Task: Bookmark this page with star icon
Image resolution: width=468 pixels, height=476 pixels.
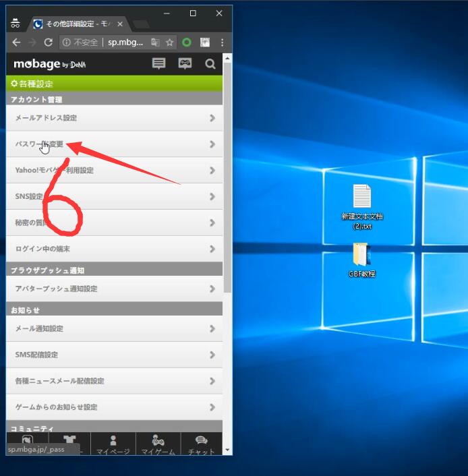Action: [x=169, y=42]
